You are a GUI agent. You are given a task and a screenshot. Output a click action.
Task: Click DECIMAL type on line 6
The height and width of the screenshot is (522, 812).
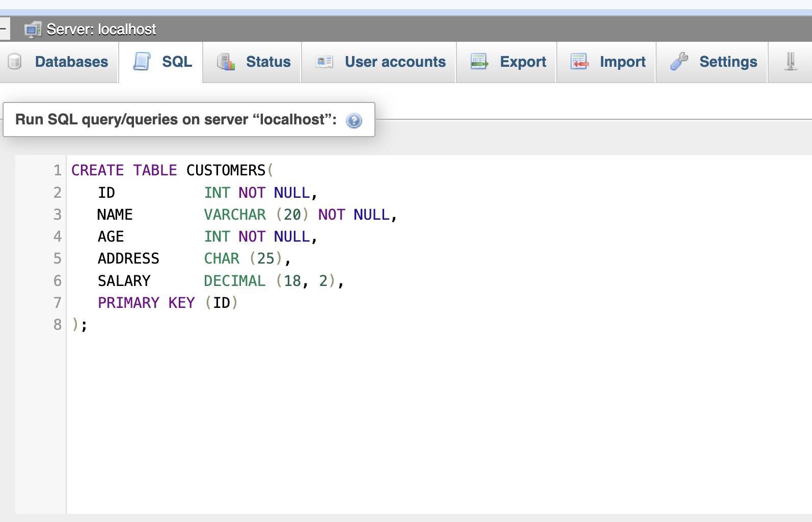click(235, 281)
